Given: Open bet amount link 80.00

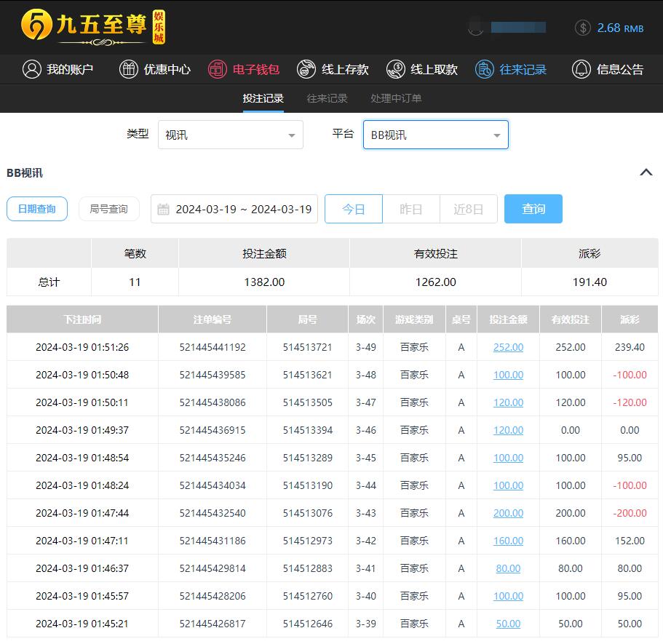Looking at the screenshot, I should click(508, 568).
